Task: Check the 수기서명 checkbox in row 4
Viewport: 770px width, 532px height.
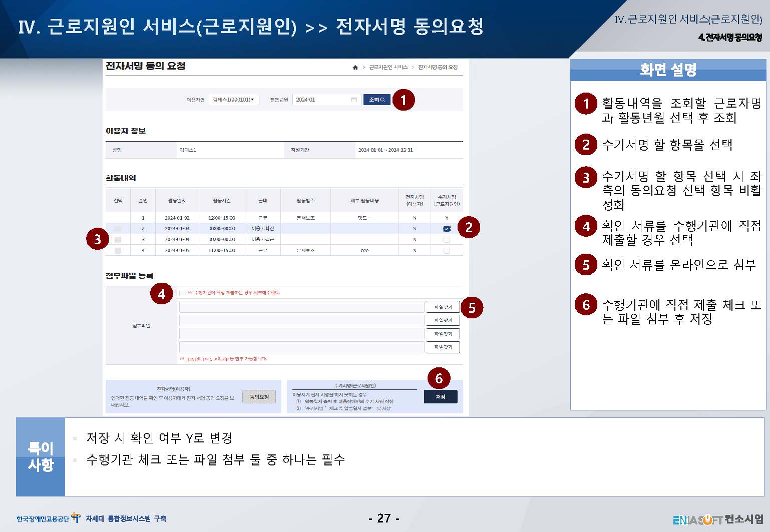Action: coord(447,251)
